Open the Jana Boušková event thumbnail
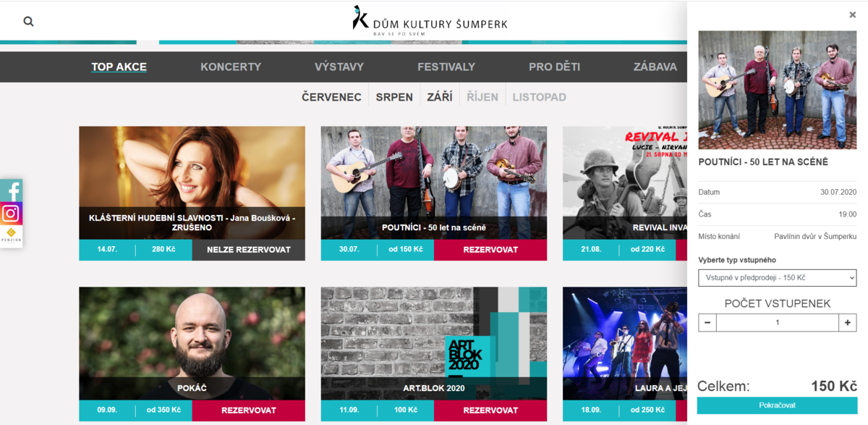The image size is (868, 425). (x=192, y=183)
